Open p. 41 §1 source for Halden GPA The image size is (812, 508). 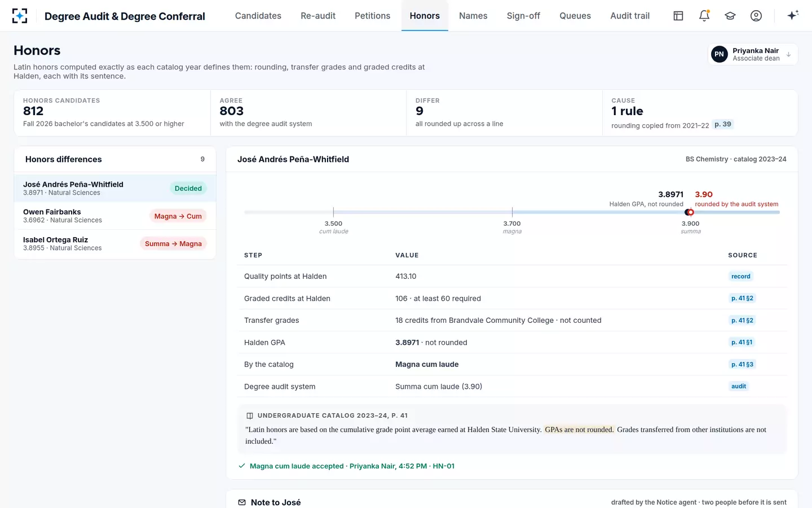(742, 343)
